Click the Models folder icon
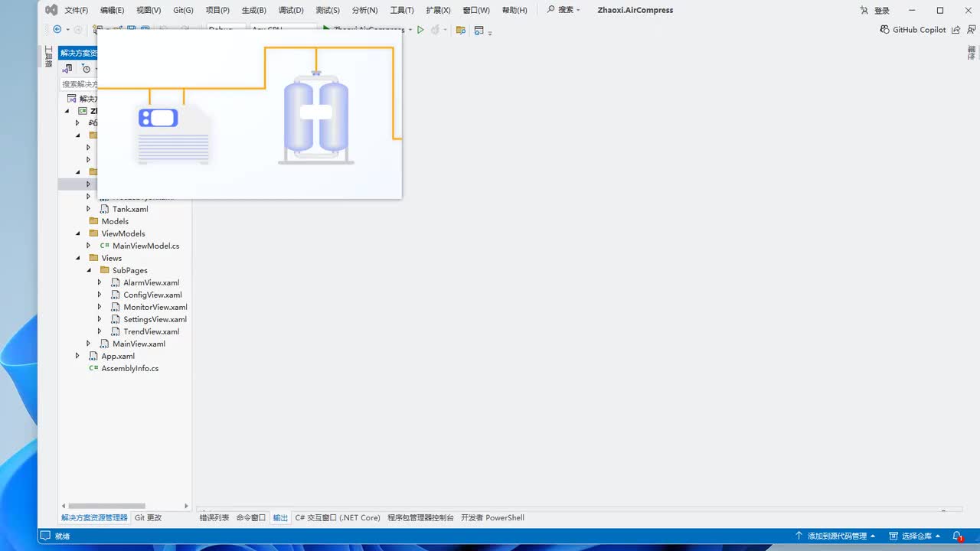Image resolution: width=980 pixels, height=551 pixels. click(x=93, y=221)
